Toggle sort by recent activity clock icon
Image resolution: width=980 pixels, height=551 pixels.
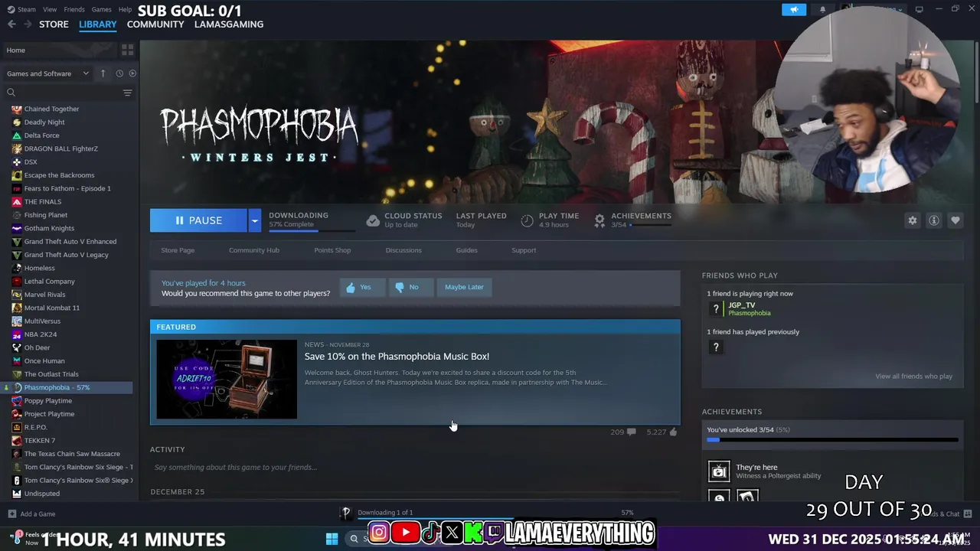pyautogui.click(x=119, y=73)
